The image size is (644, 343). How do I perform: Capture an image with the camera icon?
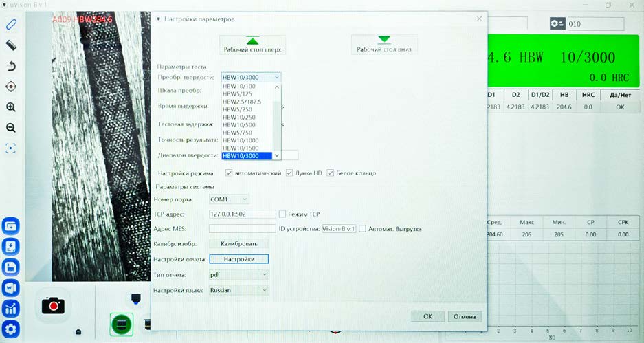(x=53, y=306)
